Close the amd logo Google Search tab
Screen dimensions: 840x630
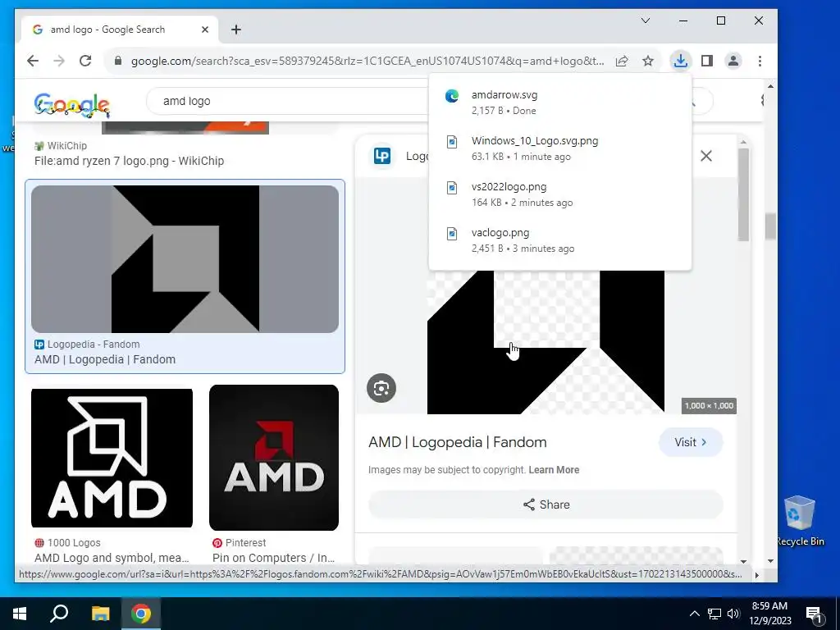tap(204, 30)
